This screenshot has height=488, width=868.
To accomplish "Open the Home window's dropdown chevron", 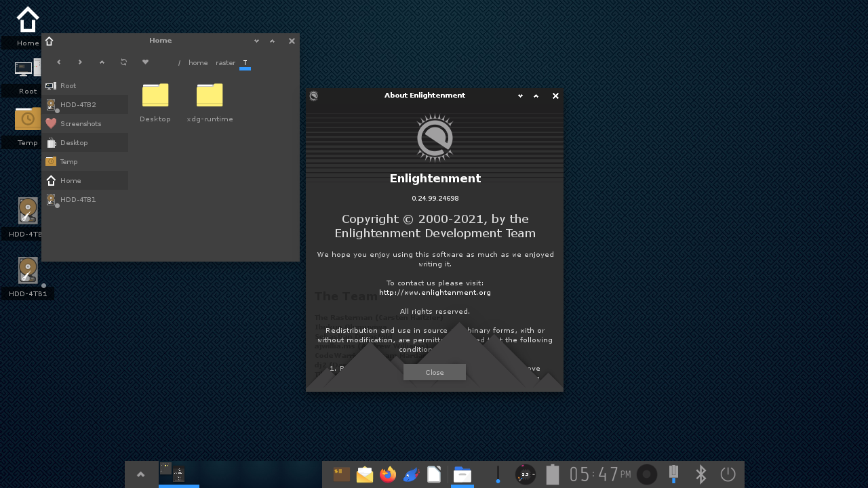I will coord(256,41).
